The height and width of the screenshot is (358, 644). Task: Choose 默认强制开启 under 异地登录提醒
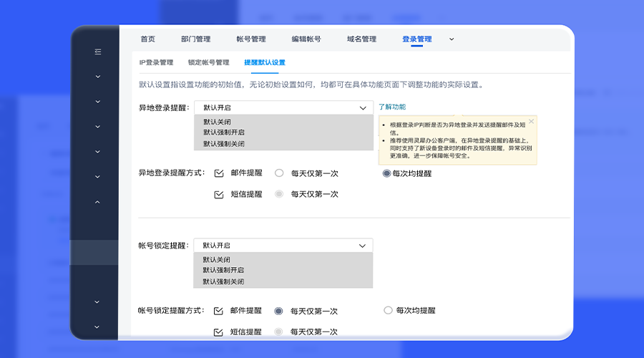(223, 132)
